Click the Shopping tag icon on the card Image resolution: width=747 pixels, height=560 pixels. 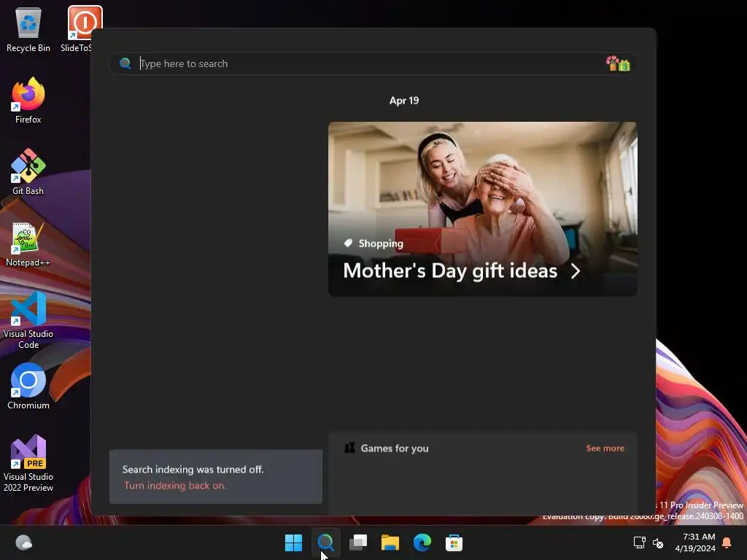(x=348, y=244)
